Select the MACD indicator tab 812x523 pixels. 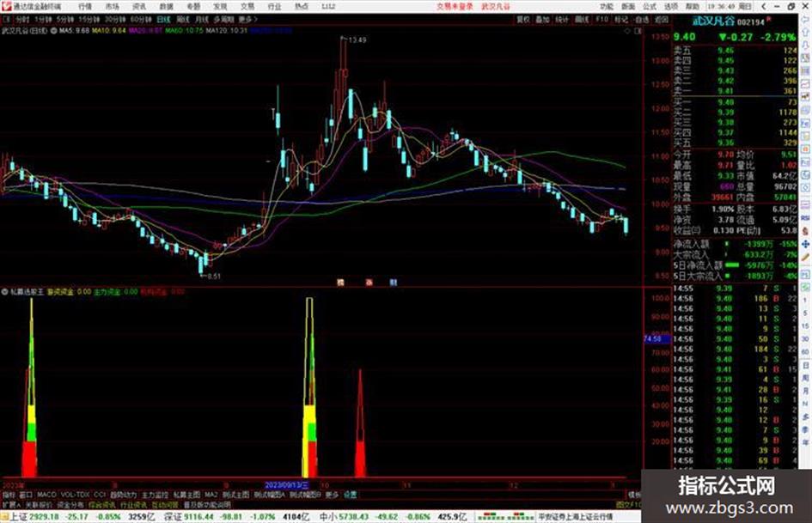(46, 495)
